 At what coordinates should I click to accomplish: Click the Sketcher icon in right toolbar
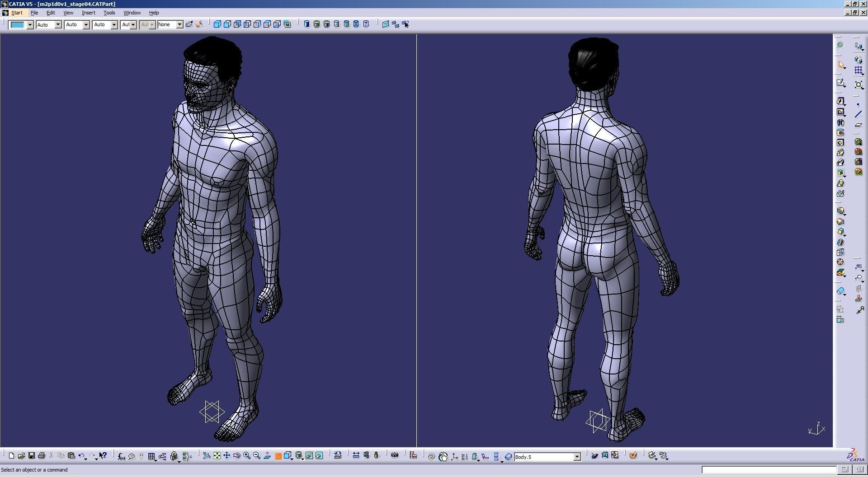pos(841,83)
